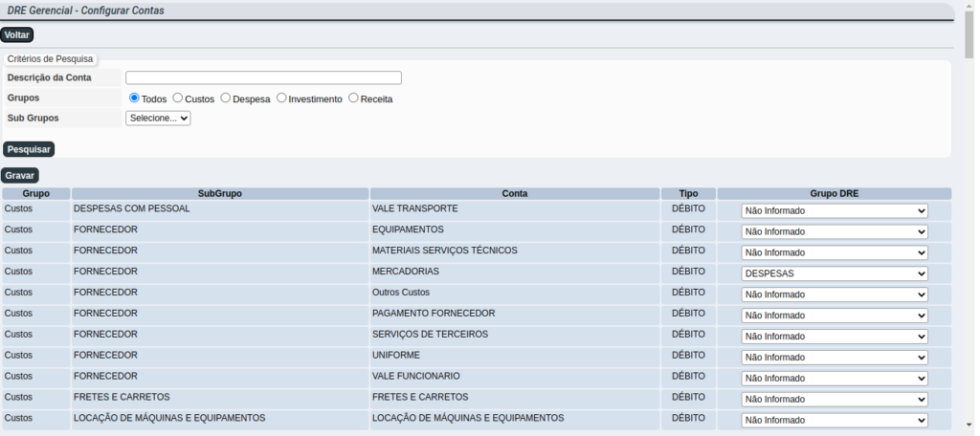Open the Sub Grupos Selecione dropdown
The width and height of the screenshot is (980, 436).
tap(158, 119)
